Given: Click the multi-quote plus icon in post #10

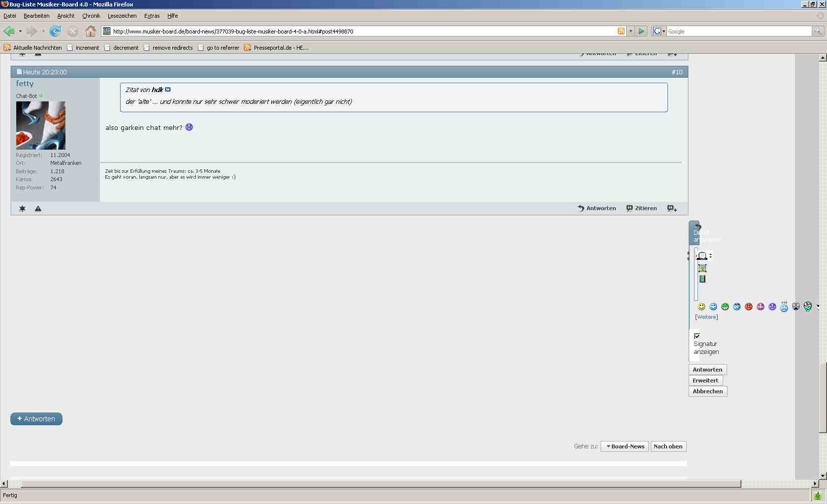Looking at the screenshot, I should [x=672, y=209].
